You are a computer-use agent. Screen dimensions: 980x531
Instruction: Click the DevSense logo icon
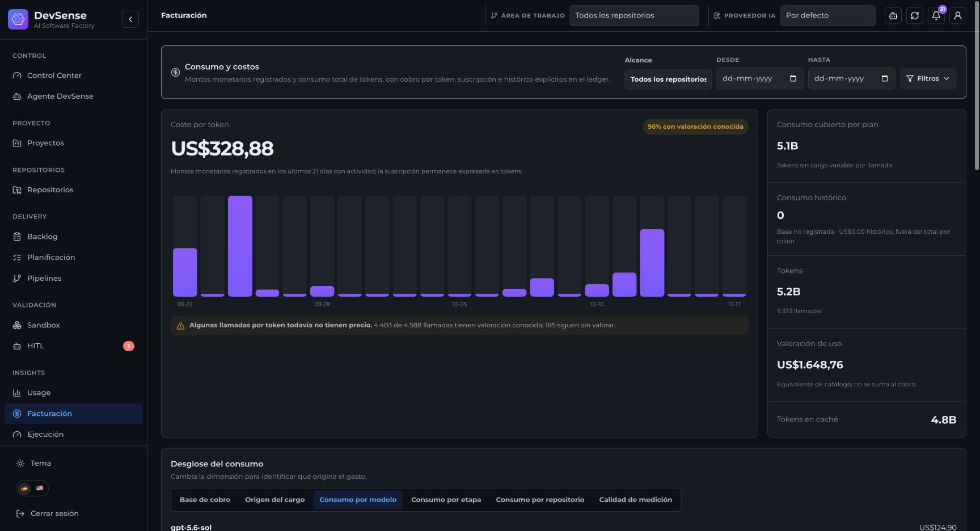pyautogui.click(x=18, y=19)
